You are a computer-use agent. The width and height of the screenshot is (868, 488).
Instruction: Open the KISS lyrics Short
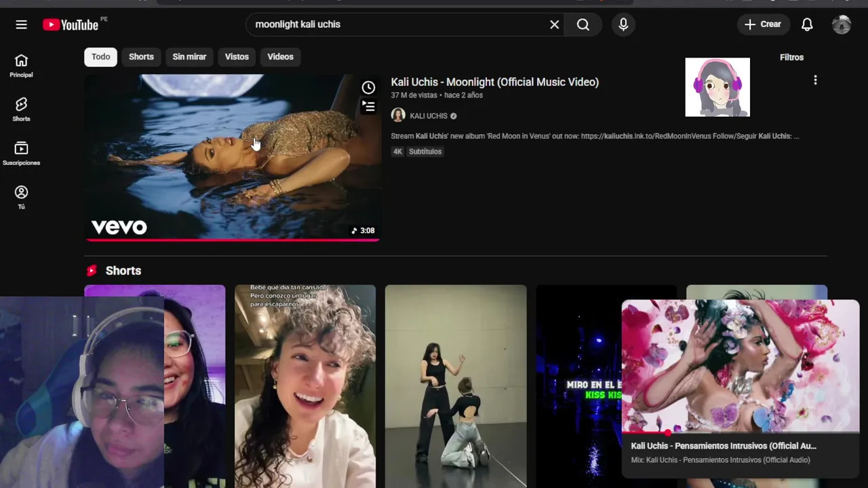point(578,386)
